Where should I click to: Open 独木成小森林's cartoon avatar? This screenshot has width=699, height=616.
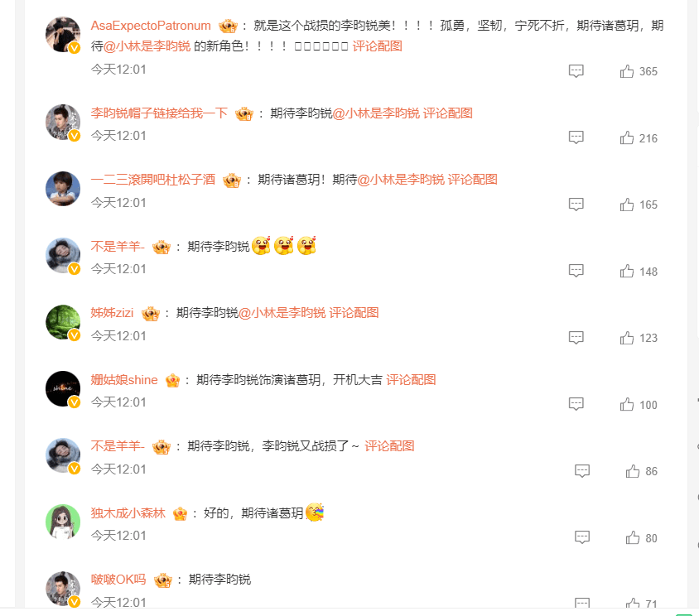[x=63, y=522]
